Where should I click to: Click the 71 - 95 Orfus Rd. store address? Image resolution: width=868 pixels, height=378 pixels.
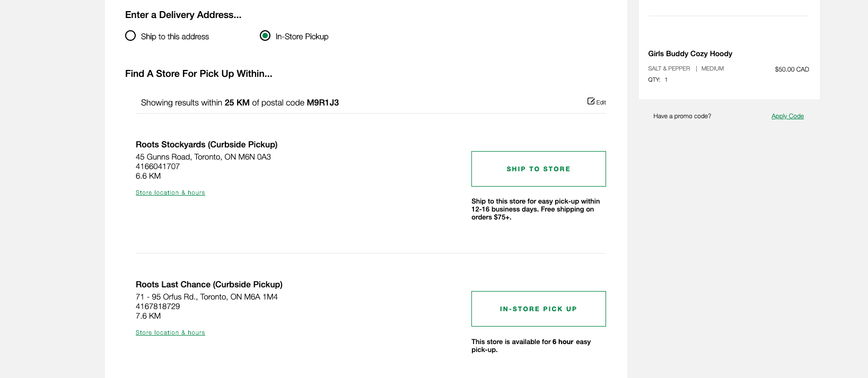207,297
